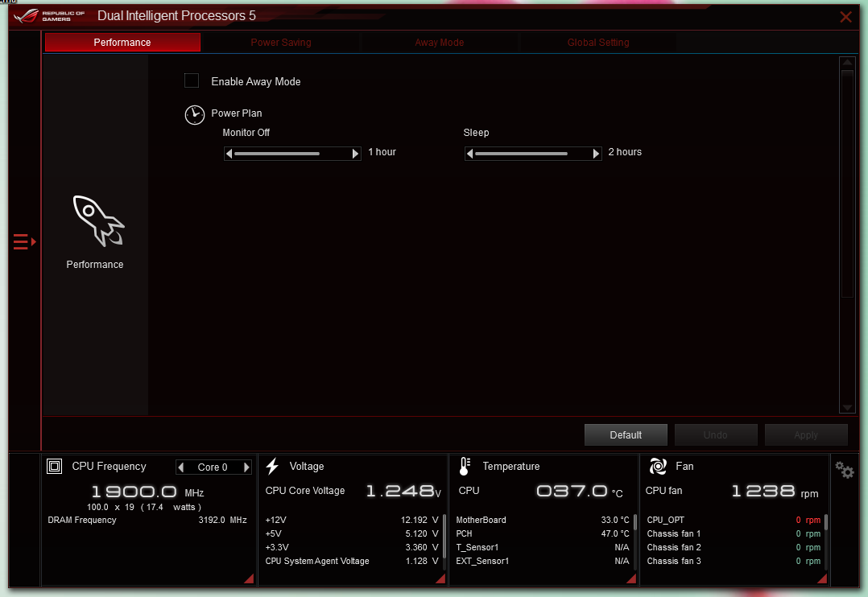
Task: Expand the Fan panel corner triangle
Action: coord(822,578)
